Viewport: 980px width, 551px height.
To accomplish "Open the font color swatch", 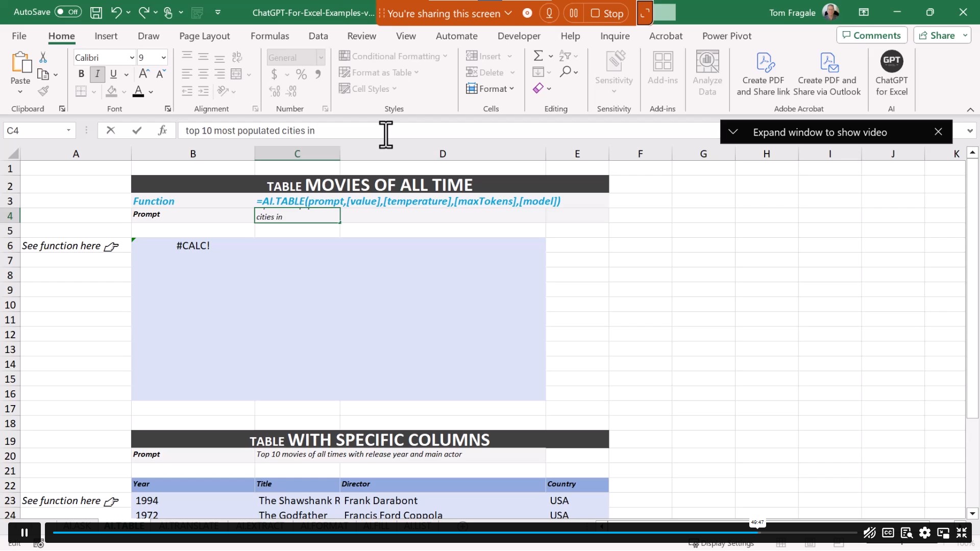I will (x=138, y=92).
